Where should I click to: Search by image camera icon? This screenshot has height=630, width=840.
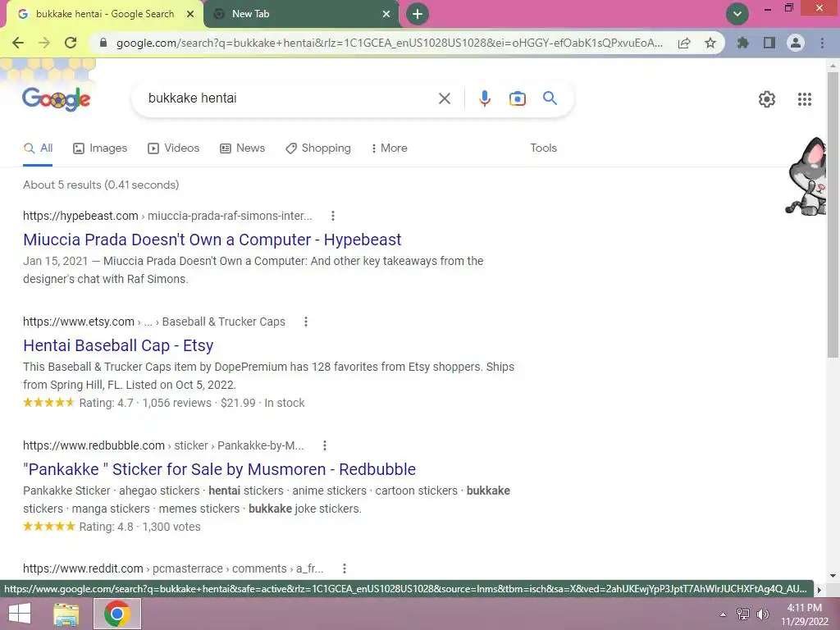click(517, 98)
